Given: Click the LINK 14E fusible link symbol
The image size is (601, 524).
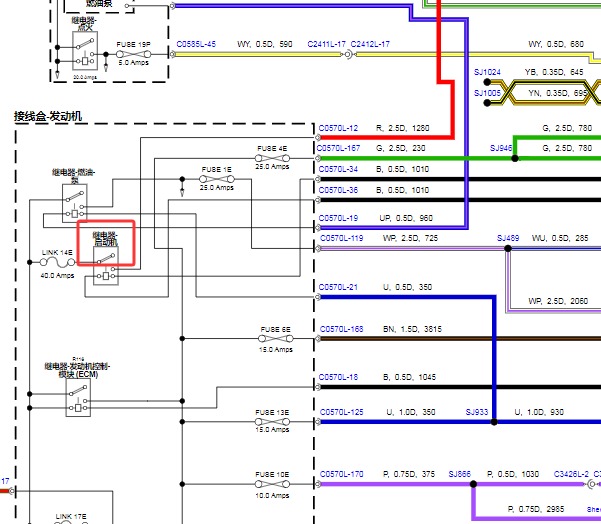Looking at the screenshot, I should 57,262.
